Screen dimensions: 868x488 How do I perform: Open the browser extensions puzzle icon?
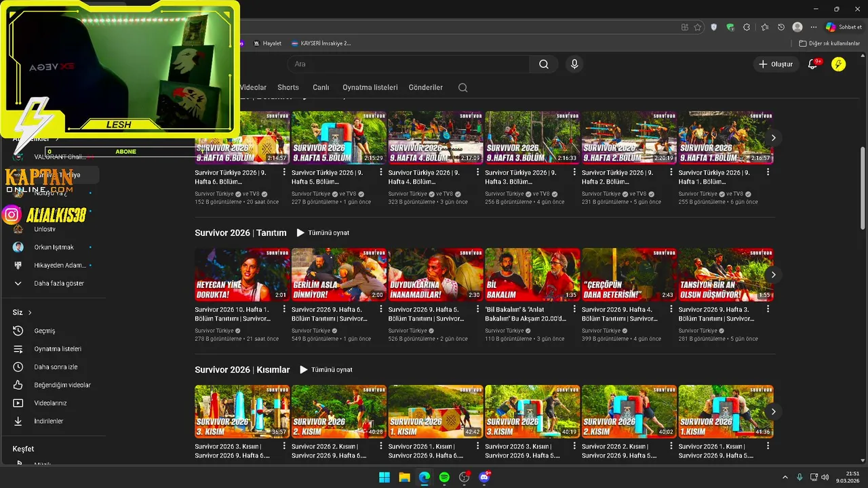[x=747, y=27]
